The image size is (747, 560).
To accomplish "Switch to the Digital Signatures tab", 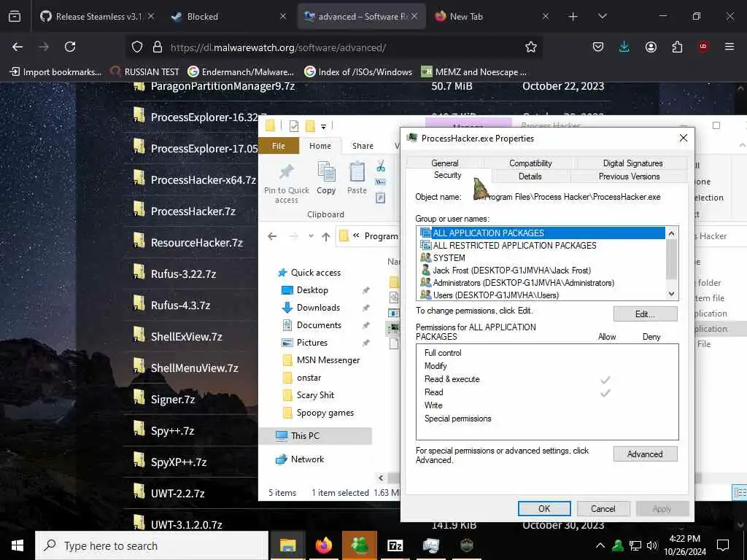I will pyautogui.click(x=632, y=163).
